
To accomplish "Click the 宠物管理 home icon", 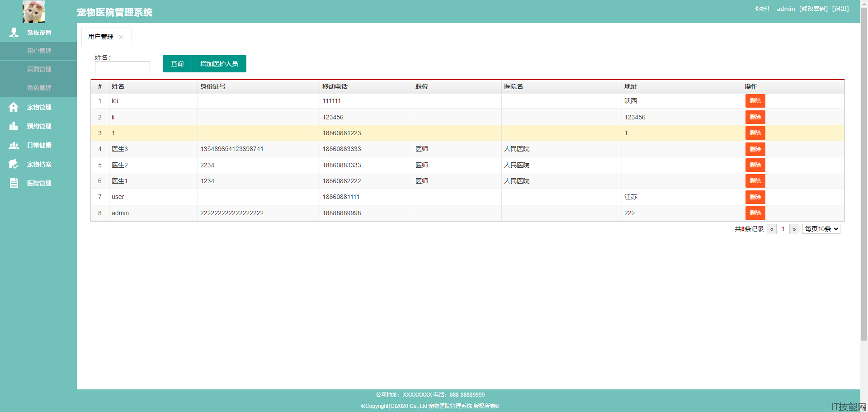I will coord(14,107).
